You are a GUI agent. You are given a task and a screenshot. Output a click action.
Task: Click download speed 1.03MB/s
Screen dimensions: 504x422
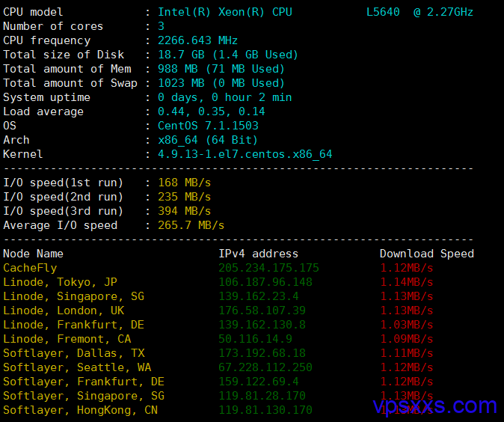click(x=407, y=325)
